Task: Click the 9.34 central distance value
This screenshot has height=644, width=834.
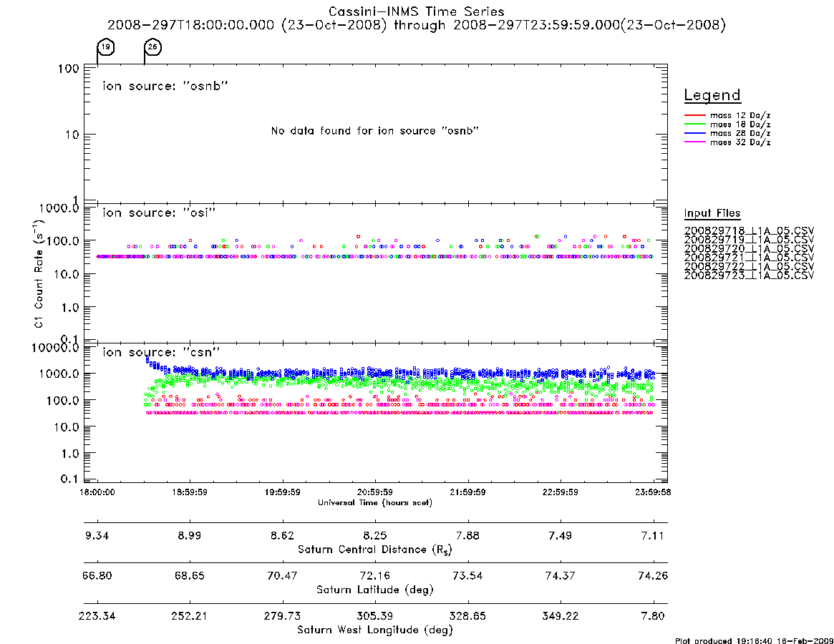Action: 97,535
